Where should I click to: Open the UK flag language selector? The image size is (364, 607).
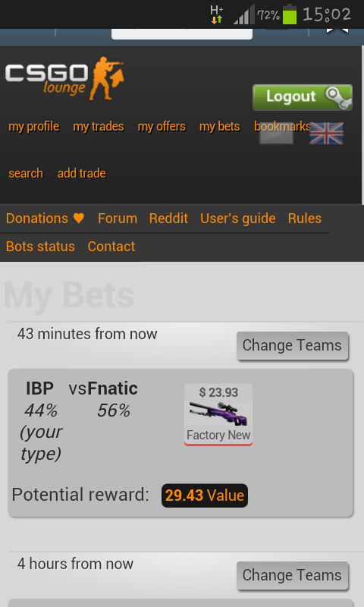click(x=326, y=134)
